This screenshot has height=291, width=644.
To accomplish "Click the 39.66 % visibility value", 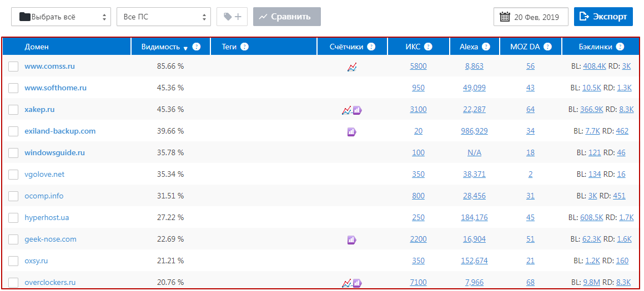I will pos(170,131).
